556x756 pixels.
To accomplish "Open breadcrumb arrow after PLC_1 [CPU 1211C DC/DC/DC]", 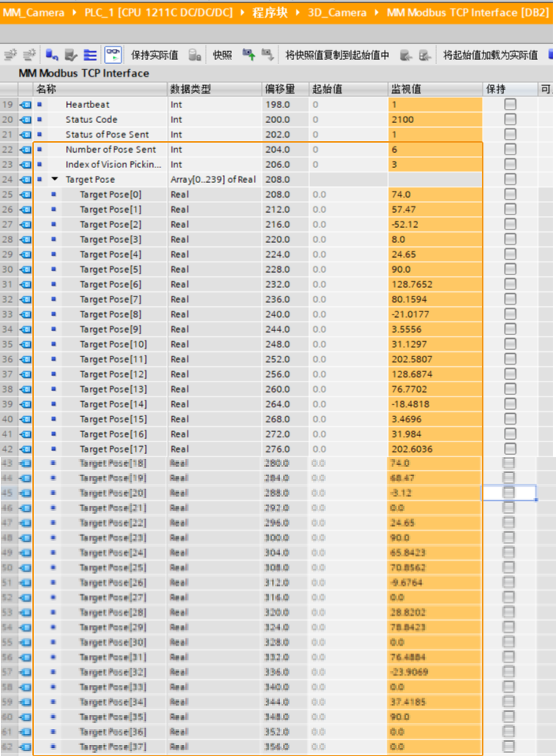I will coord(242,13).
